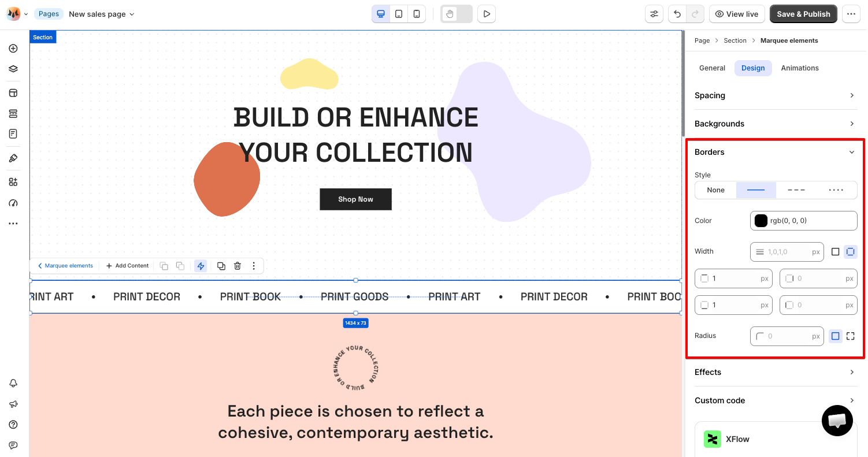
Task: Delete Marquee elements with trash icon
Action: point(238,266)
